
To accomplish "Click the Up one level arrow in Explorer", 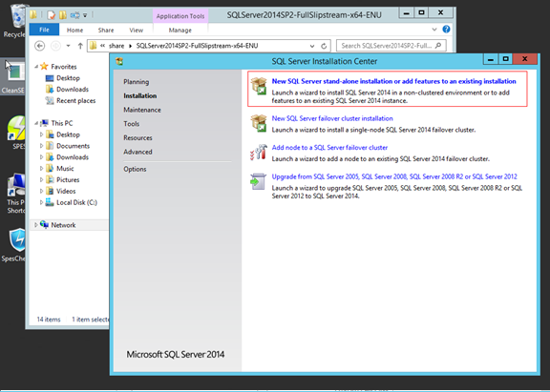I will tap(80, 46).
